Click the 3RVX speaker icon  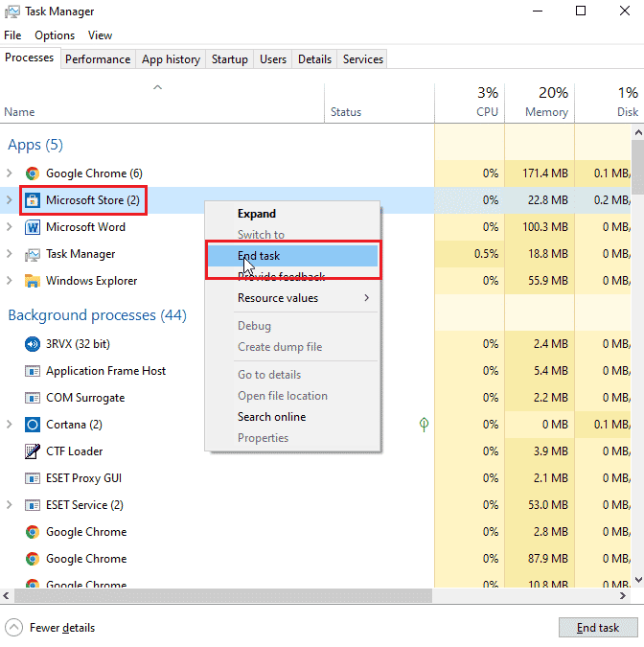(x=33, y=344)
